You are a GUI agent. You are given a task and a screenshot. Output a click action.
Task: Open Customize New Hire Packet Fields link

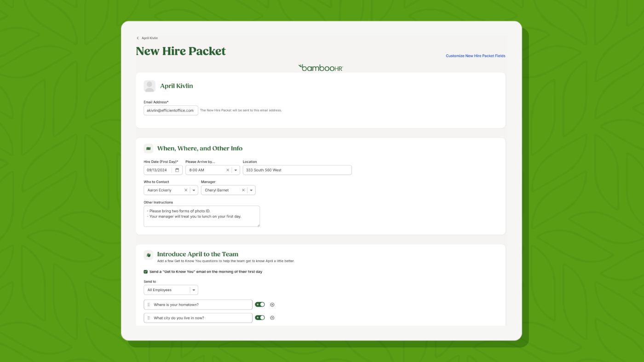tap(476, 56)
